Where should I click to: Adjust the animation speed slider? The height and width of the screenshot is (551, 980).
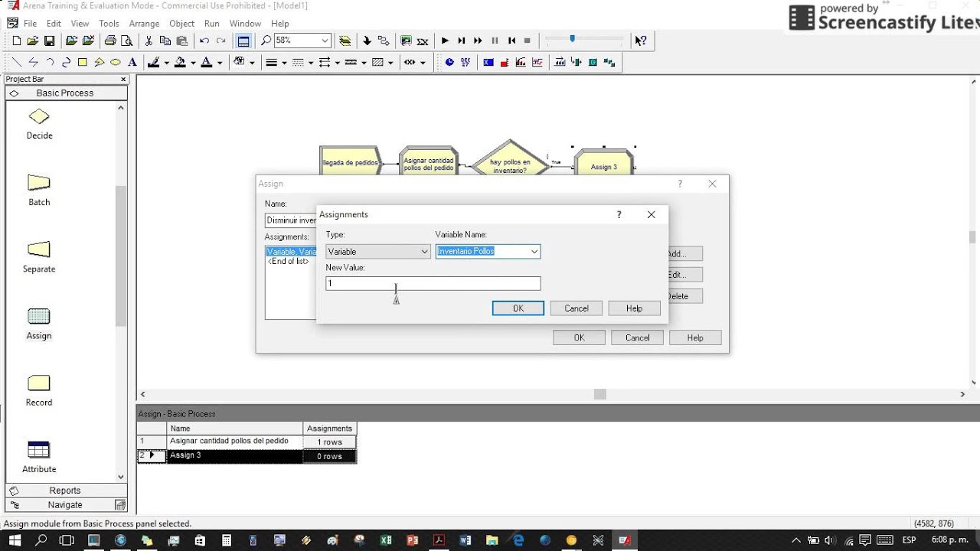pos(572,39)
